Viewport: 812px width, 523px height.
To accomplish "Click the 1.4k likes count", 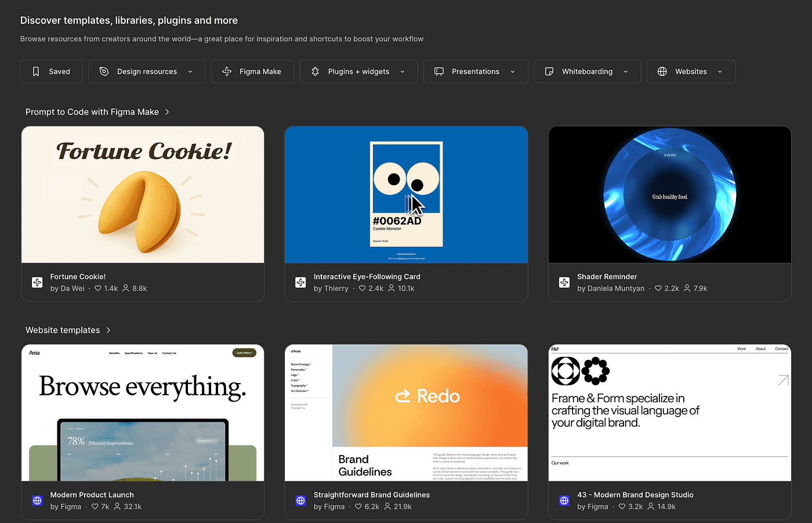I will pos(111,288).
